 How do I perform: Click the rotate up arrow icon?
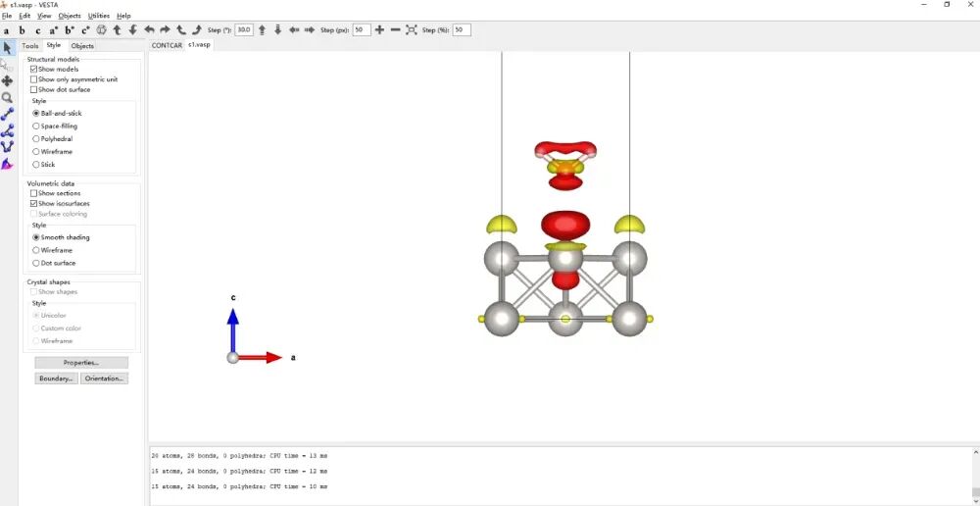[117, 30]
